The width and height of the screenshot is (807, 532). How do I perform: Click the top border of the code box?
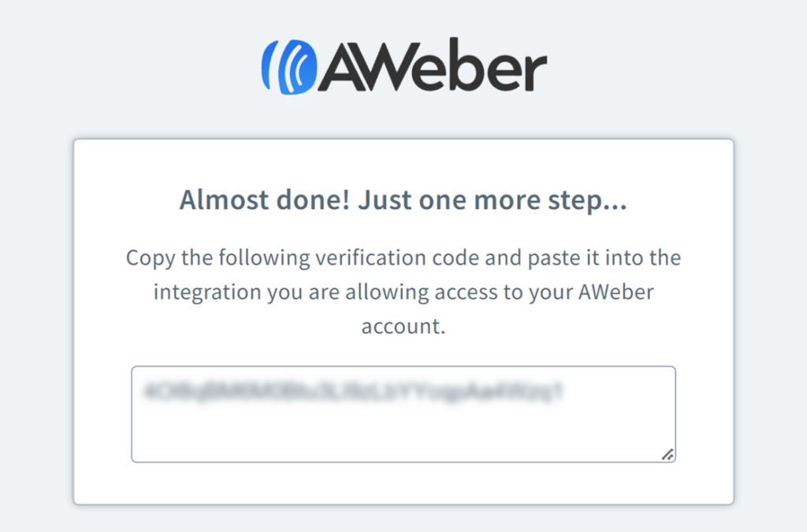pyautogui.click(x=403, y=365)
